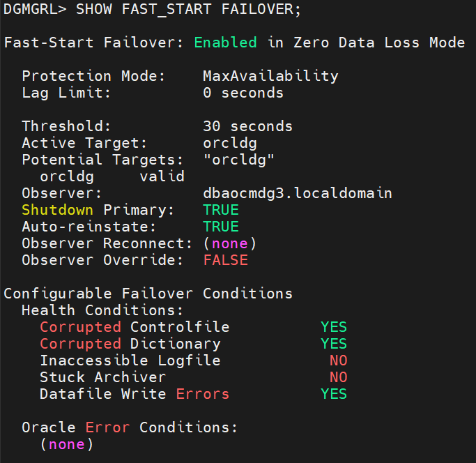This screenshot has width=476, height=463.
Task: Click YES beside Datafile Write Errors
Action: 334,394
